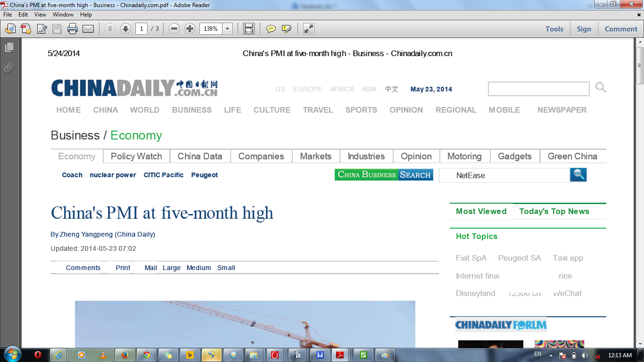This screenshot has width=644, height=362.
Task: Click the CITIC Pacific keyword link
Action: click(164, 175)
